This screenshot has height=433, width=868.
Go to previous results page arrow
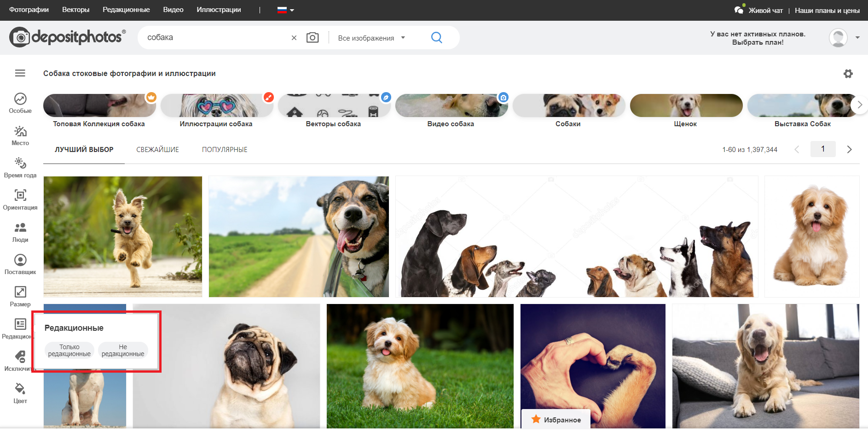[x=797, y=149]
